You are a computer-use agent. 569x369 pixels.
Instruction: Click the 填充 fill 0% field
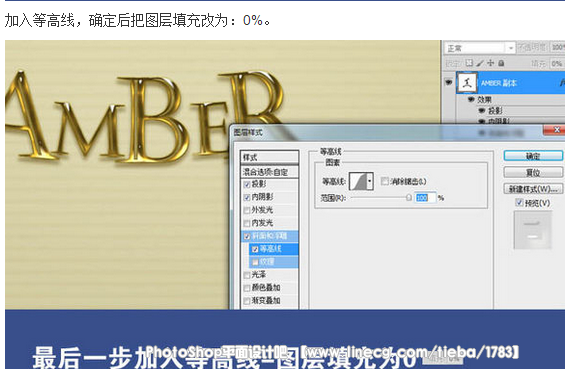tap(557, 63)
